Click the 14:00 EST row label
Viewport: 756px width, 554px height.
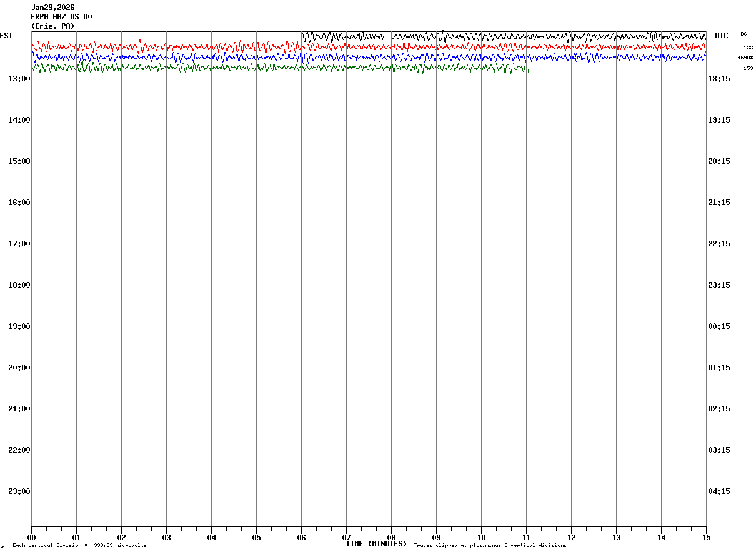(x=19, y=119)
